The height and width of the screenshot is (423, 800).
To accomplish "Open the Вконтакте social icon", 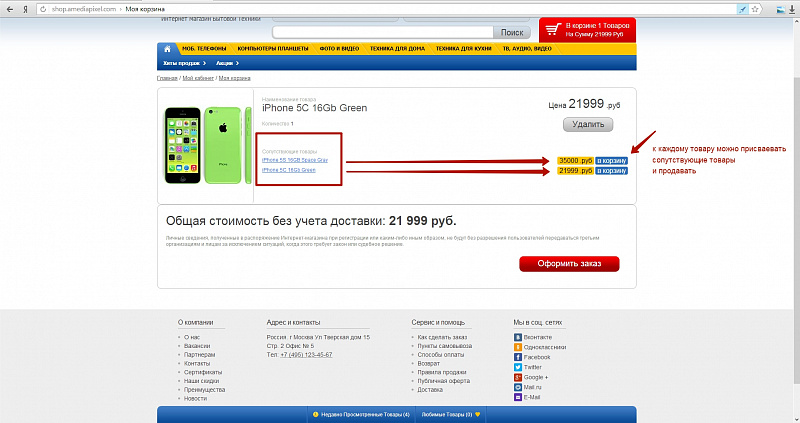I will click(517, 337).
